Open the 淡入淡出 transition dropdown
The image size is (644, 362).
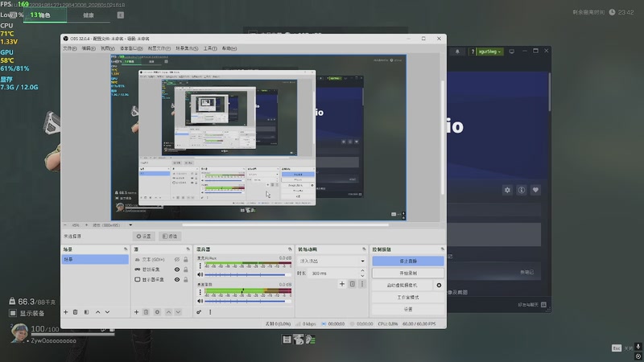pyautogui.click(x=332, y=261)
